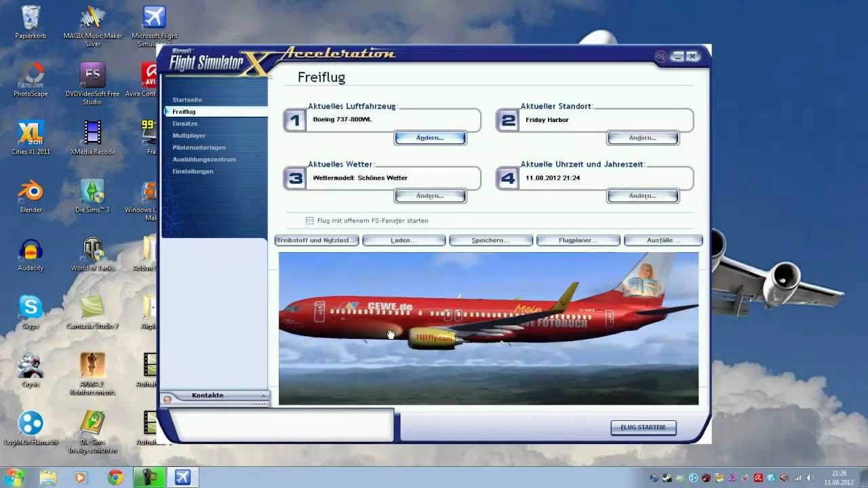
Task: Click Ändern under Aktuelles Luftfahrzeug
Action: point(430,138)
